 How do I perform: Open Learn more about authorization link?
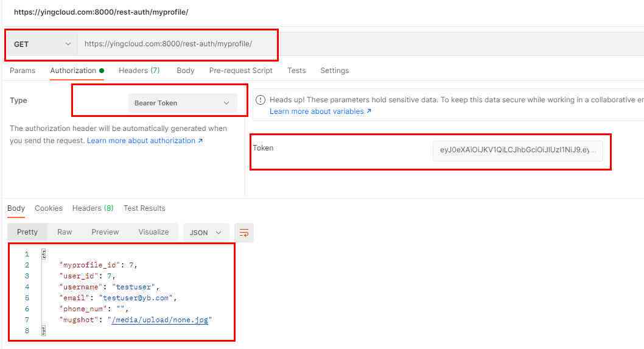click(145, 141)
